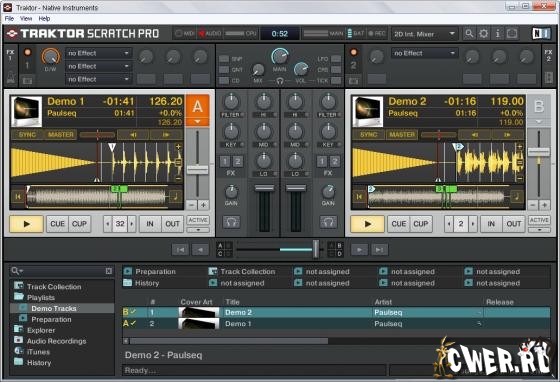Click the info icon in header

tap(498, 34)
